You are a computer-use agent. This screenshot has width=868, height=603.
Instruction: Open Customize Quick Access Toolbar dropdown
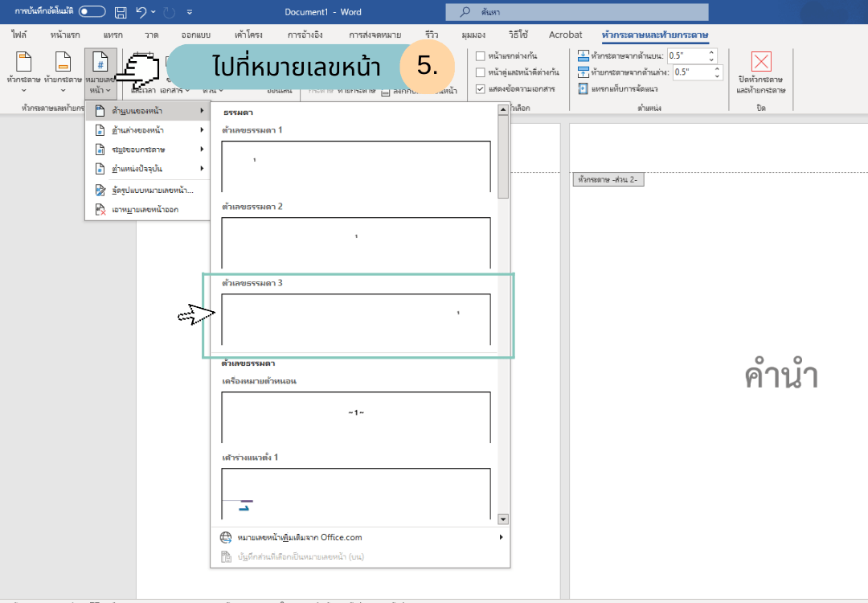coord(190,11)
